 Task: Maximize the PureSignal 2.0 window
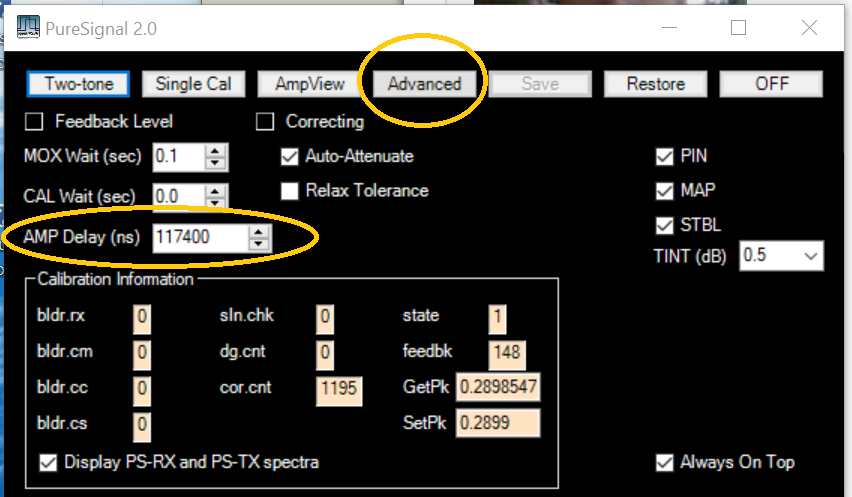click(738, 27)
